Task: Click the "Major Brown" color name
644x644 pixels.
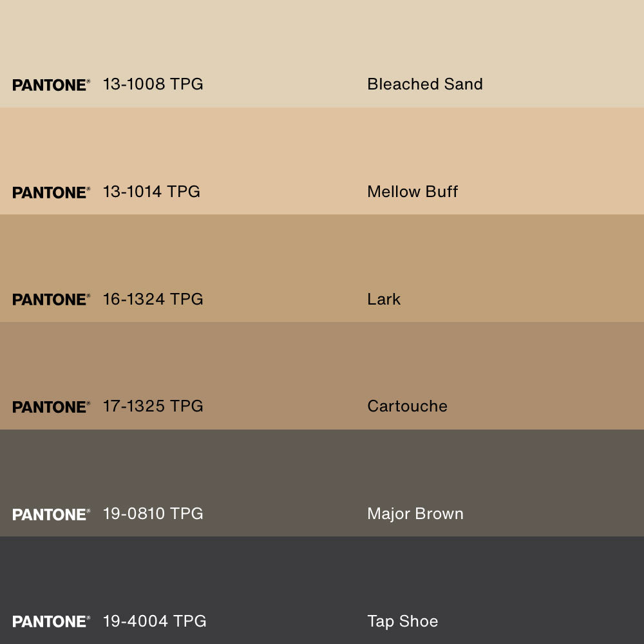Action: click(x=415, y=514)
